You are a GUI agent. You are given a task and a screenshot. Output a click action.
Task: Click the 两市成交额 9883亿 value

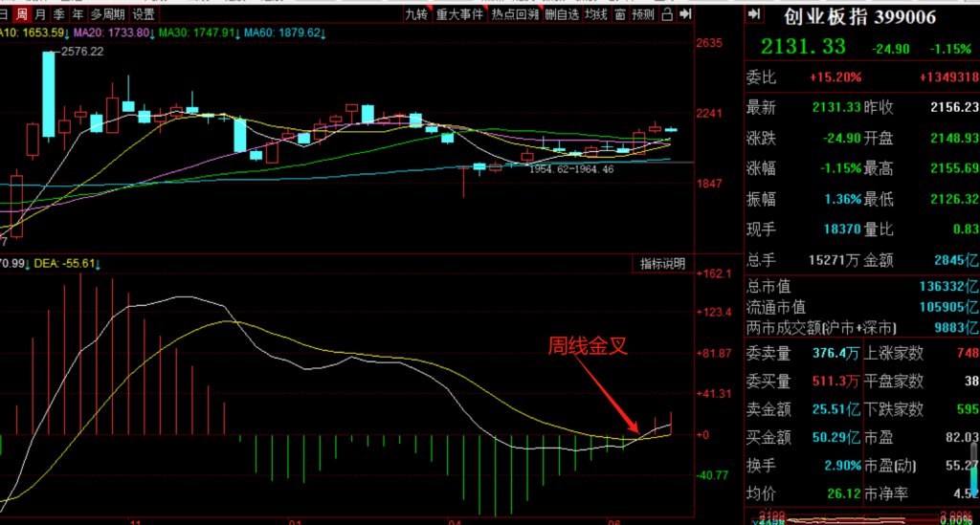click(956, 328)
